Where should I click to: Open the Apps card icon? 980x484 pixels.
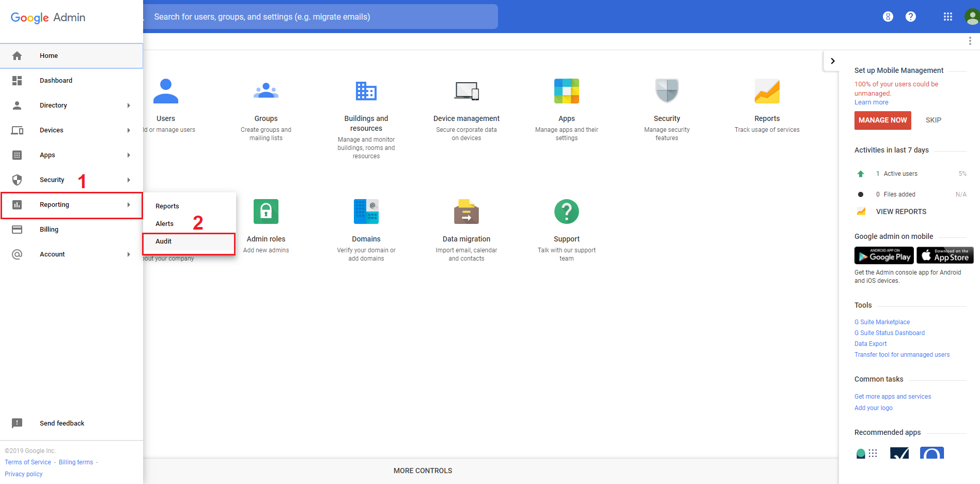pyautogui.click(x=567, y=91)
